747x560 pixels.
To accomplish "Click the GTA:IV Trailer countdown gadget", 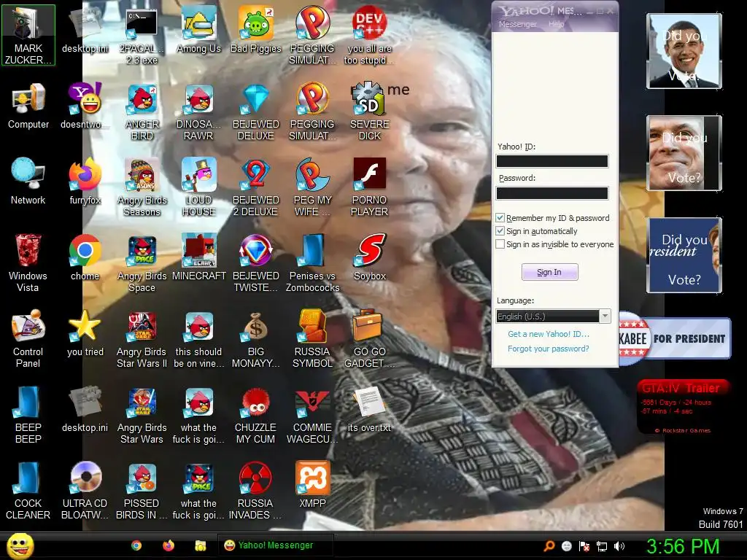I will tap(683, 408).
